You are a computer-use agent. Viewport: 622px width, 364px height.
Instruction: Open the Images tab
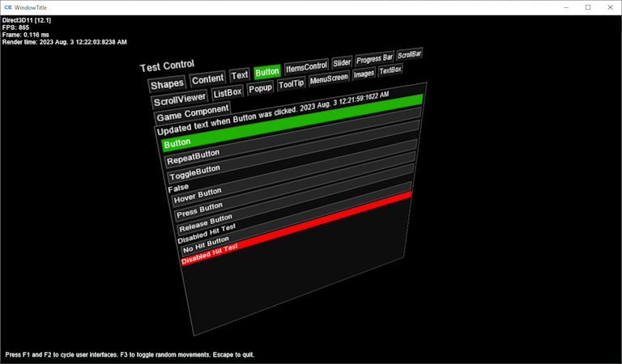pyautogui.click(x=364, y=74)
